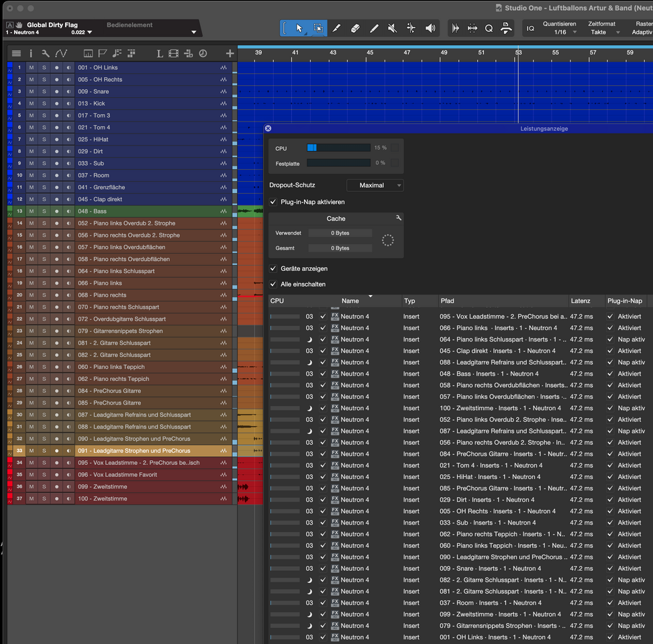This screenshot has height=644, width=653.
Task: Click timeline ruler at bar 57
Action: (593, 53)
